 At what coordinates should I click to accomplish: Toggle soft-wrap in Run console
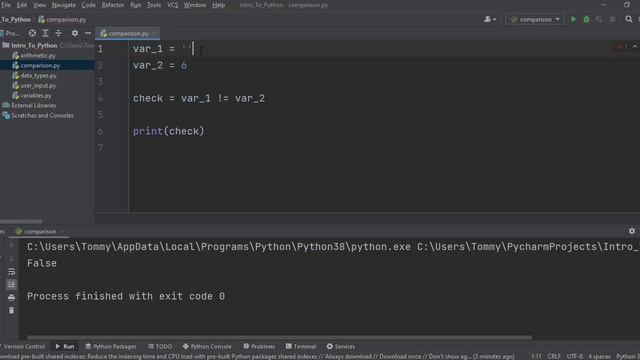pyautogui.click(x=11, y=271)
